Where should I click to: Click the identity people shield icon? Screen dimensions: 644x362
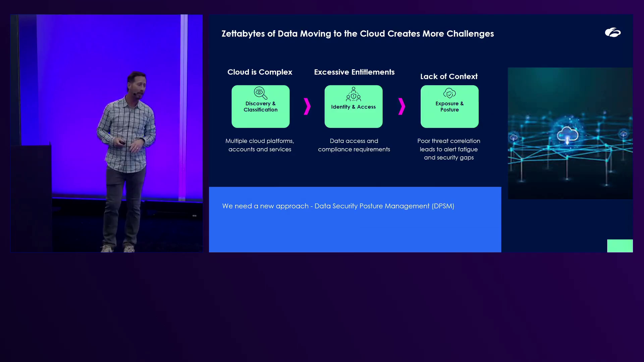[353, 94]
